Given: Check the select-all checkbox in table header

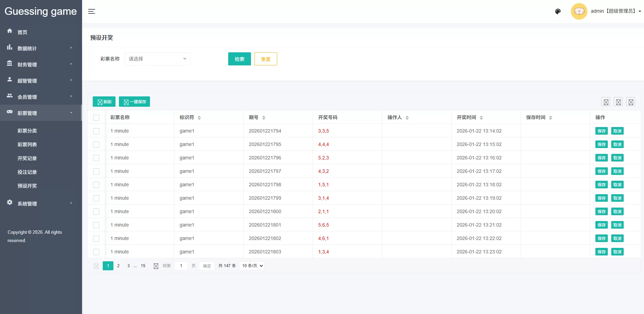Looking at the screenshot, I should [x=96, y=118].
